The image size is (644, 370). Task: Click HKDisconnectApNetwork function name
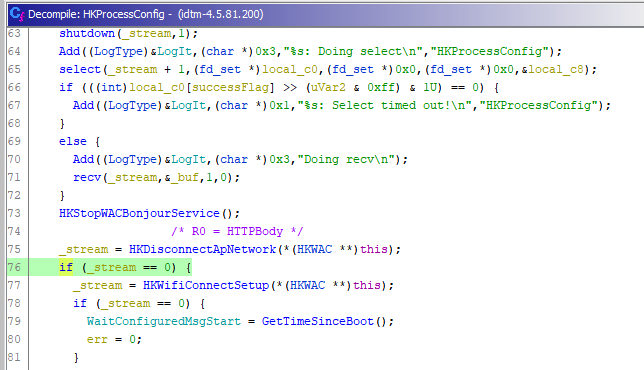202,249
